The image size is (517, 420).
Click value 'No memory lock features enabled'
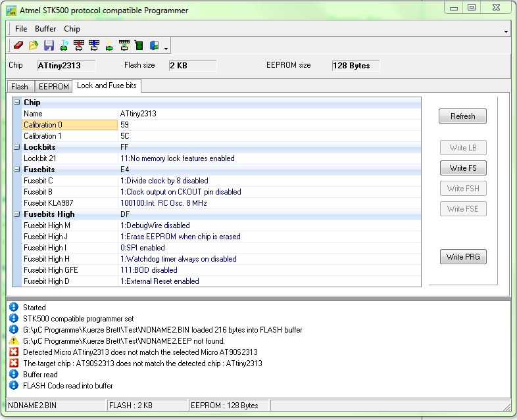pyautogui.click(x=178, y=158)
